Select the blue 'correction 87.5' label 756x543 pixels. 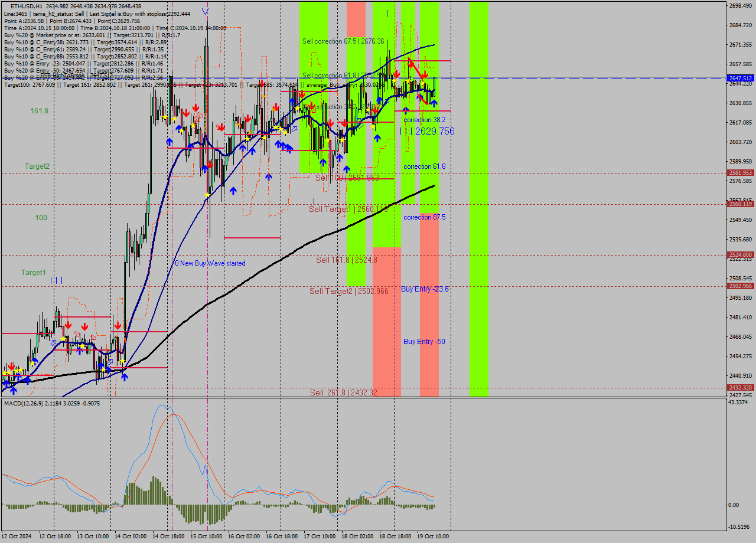click(x=425, y=217)
